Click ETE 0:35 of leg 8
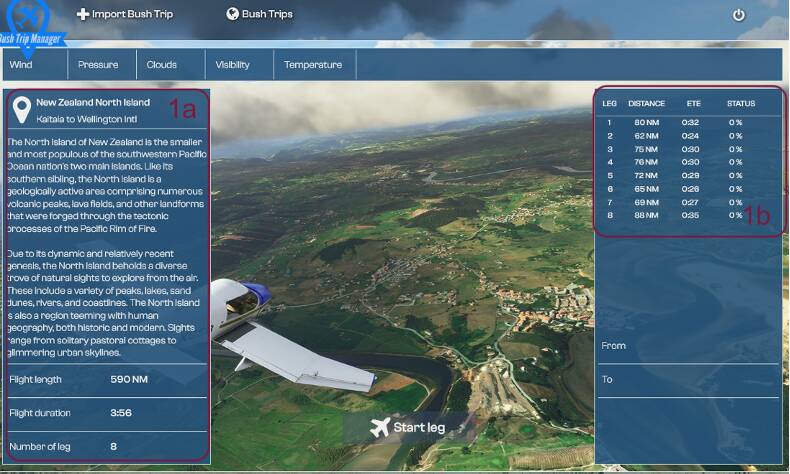Image resolution: width=790 pixels, height=474 pixels. point(690,215)
